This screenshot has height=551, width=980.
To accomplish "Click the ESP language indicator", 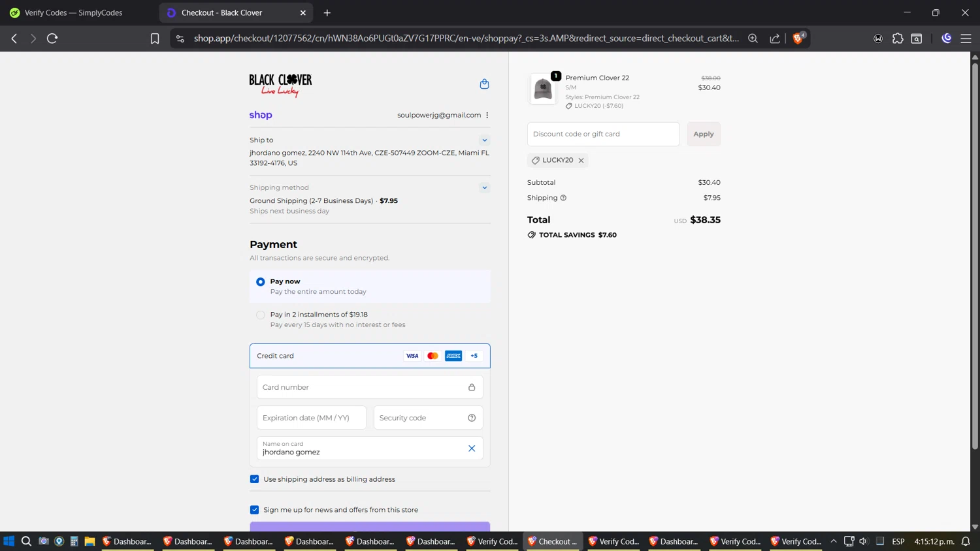I will (x=898, y=541).
